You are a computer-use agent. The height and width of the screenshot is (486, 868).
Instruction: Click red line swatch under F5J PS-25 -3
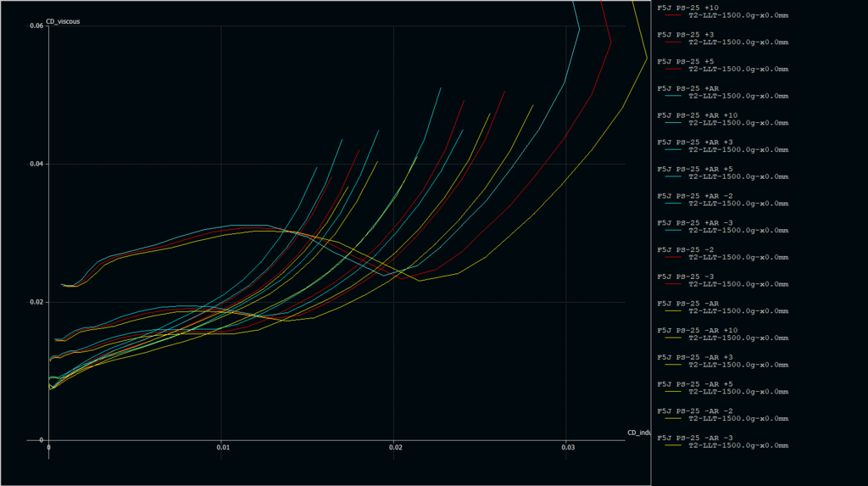pyautogui.click(x=672, y=283)
